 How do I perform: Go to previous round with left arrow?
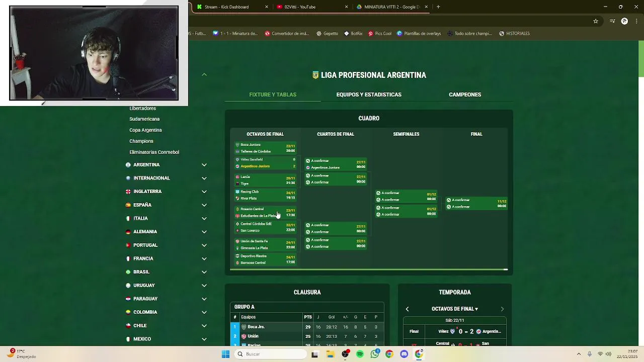pos(407,309)
